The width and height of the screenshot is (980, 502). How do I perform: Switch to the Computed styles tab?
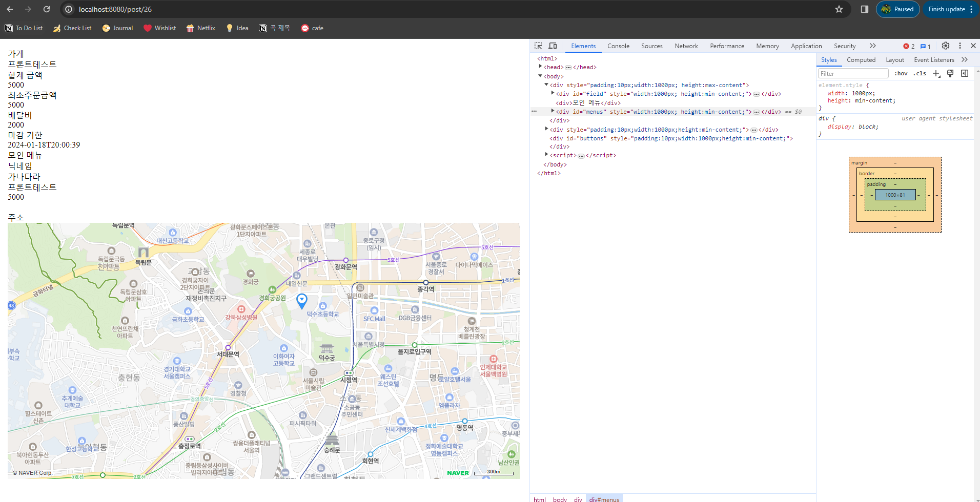pyautogui.click(x=861, y=60)
